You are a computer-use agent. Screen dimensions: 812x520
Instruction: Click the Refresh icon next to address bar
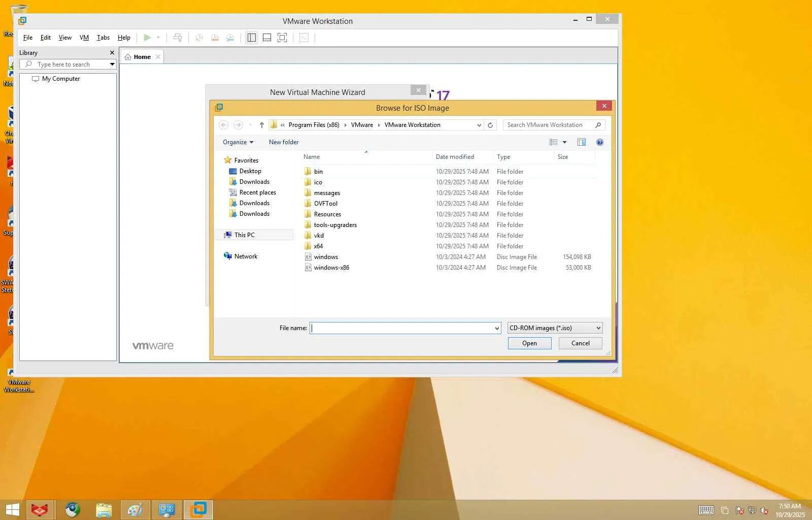point(490,125)
